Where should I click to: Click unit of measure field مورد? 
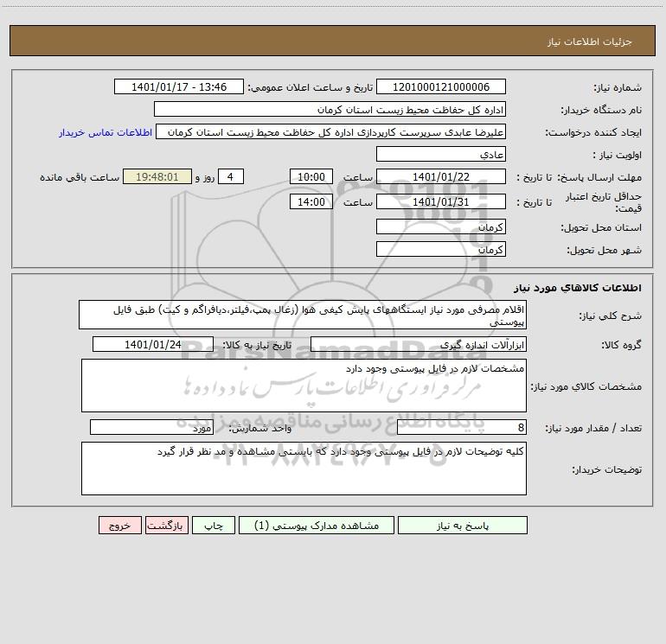click(x=151, y=428)
